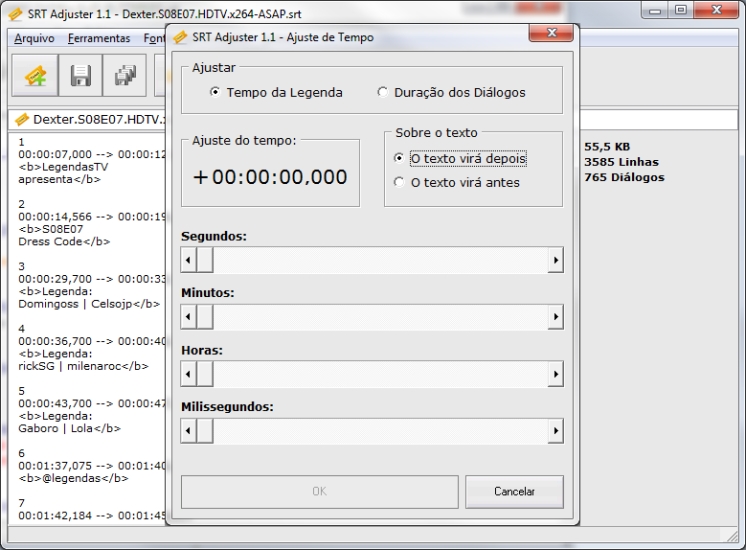
Task: Click the 55,5 KB file size label
Action: [607, 147]
